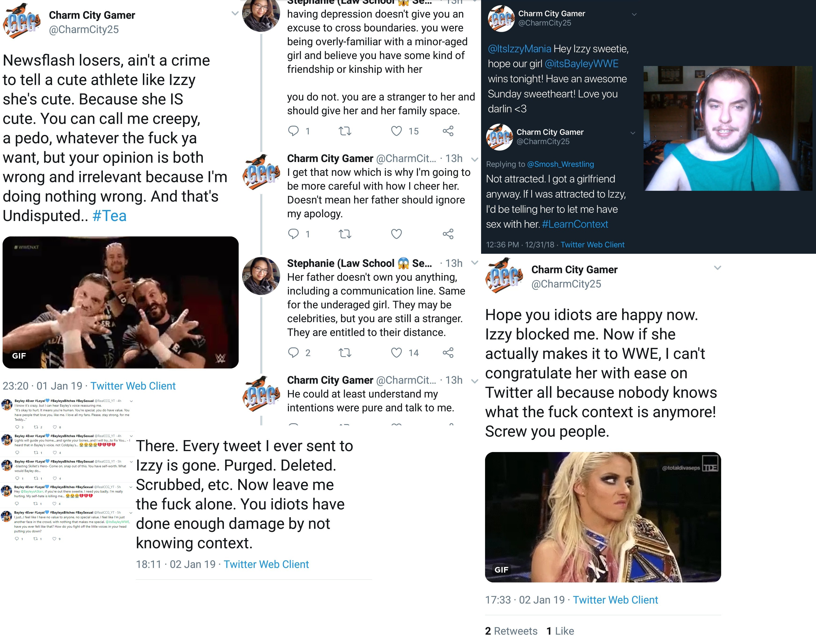The image size is (816, 644).
Task: Open tweet menu on Stephanie's 13h reply
Action: (475, 263)
